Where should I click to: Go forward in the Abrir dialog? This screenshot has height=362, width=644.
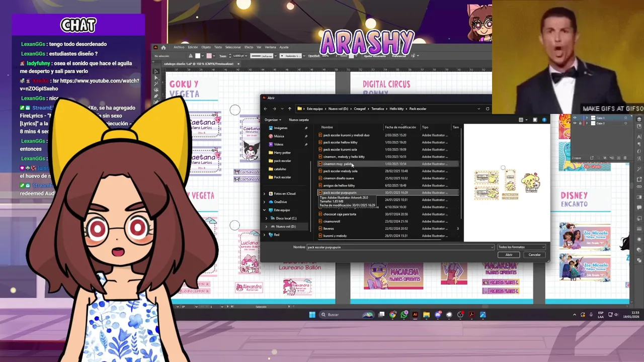coord(274,109)
